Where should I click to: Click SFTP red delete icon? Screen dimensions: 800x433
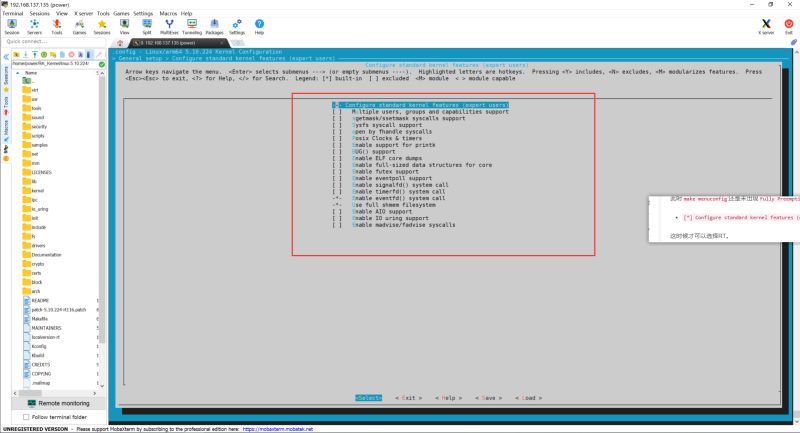click(71, 55)
